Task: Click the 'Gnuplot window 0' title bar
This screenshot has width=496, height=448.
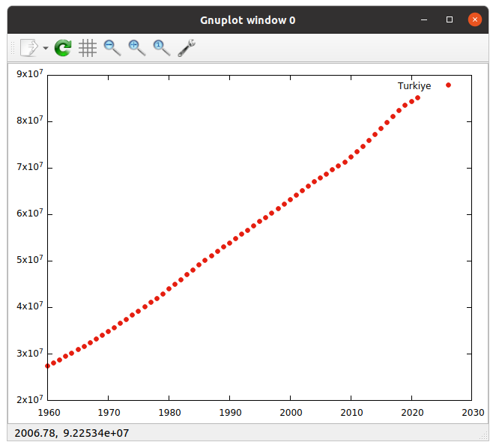Action: point(247,19)
